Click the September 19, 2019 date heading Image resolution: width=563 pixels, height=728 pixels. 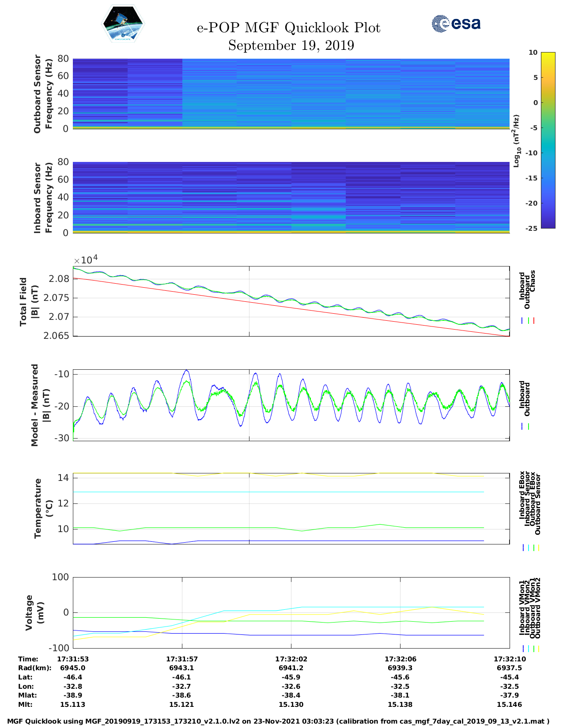pos(291,45)
